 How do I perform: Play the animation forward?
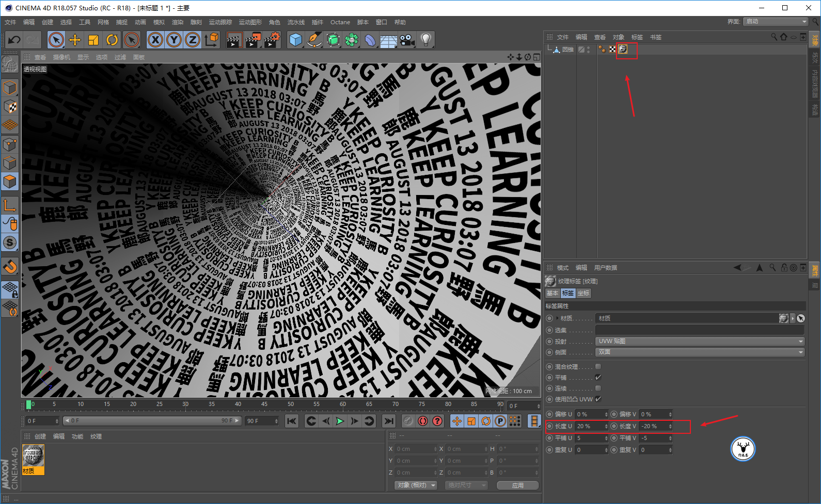(340, 421)
